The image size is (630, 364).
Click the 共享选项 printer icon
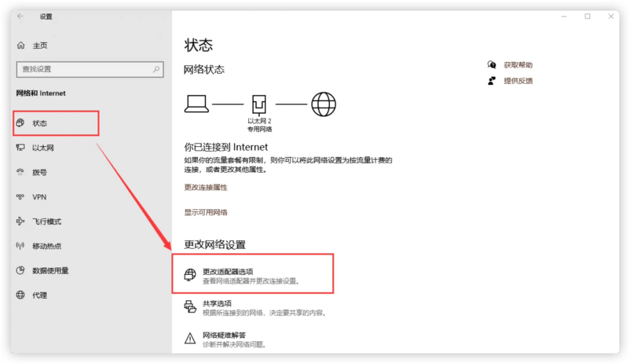[190, 307]
